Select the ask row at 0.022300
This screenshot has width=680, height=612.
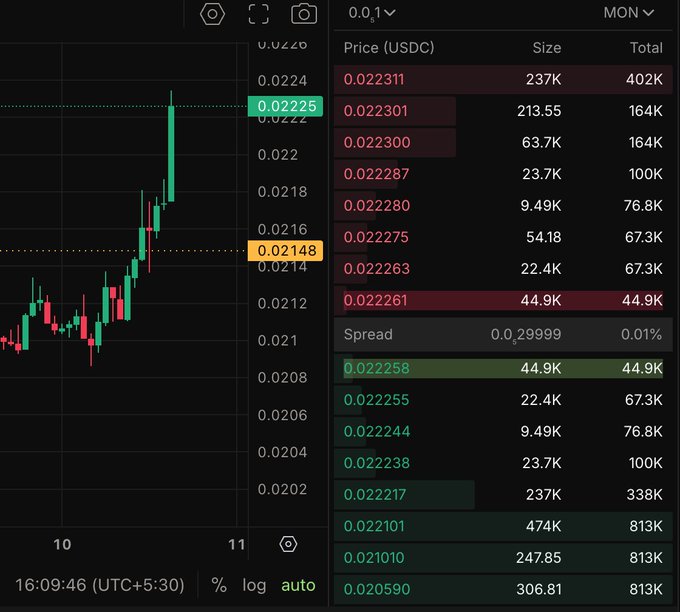(x=503, y=143)
